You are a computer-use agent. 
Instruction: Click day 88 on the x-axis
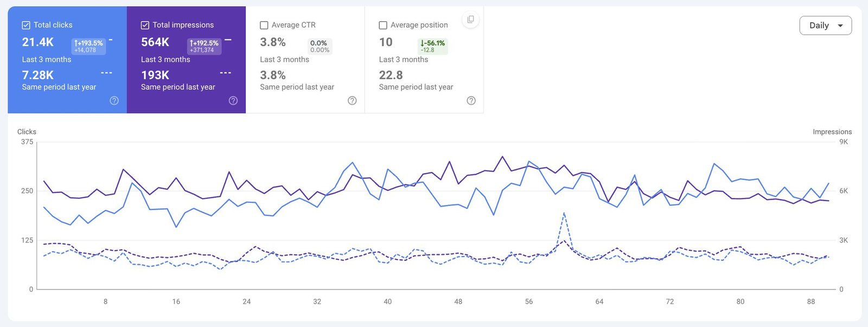811,302
